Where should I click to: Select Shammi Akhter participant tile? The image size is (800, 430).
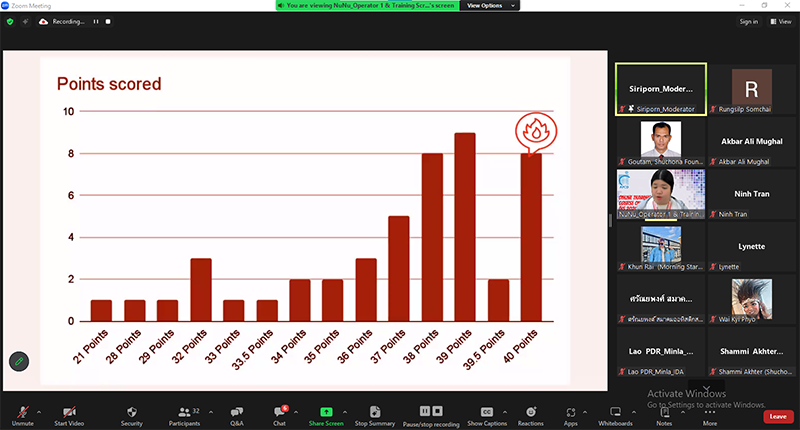tap(752, 352)
